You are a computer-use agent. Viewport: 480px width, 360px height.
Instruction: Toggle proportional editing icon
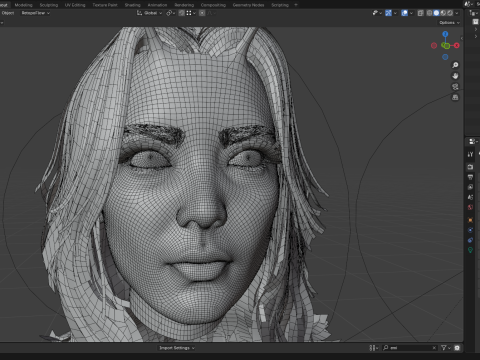pyautogui.click(x=202, y=13)
